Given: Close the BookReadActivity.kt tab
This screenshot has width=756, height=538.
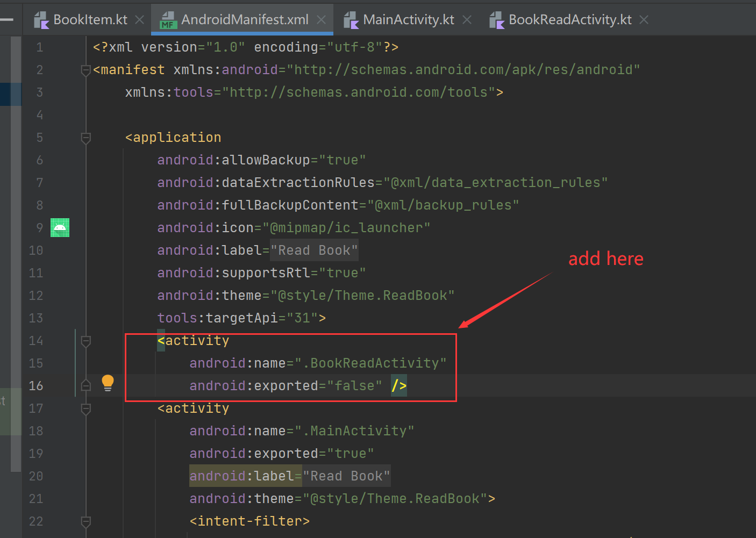Looking at the screenshot, I should coord(644,20).
